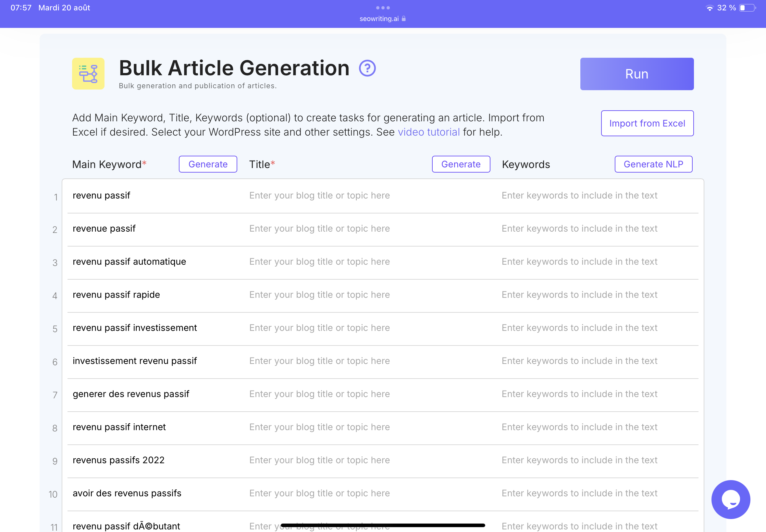Select the 'revenue passif' keyword field
Image resolution: width=766 pixels, height=532 pixels.
pyautogui.click(x=155, y=228)
